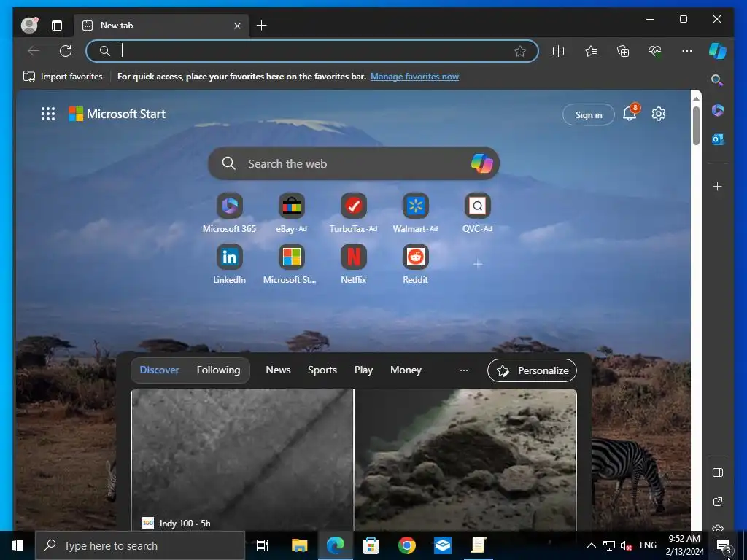Screen dimensions: 747x560
Task: Launch Copilot from the toolbar
Action: pyautogui.click(x=718, y=51)
